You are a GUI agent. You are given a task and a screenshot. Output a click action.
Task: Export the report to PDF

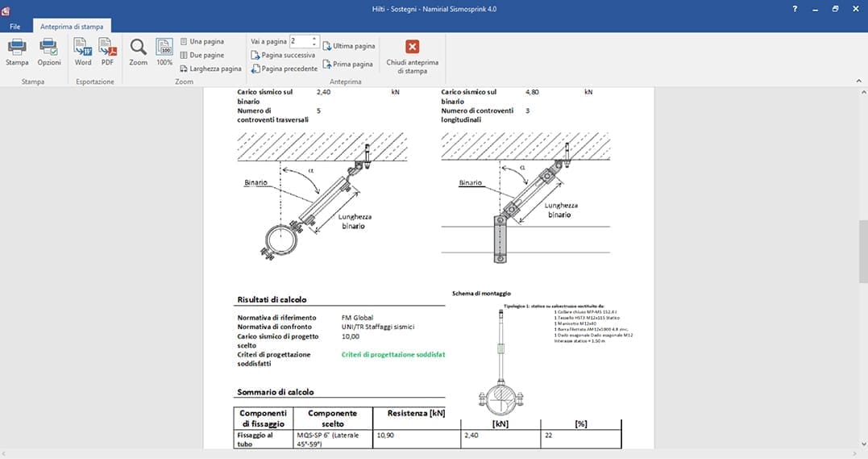(x=107, y=52)
